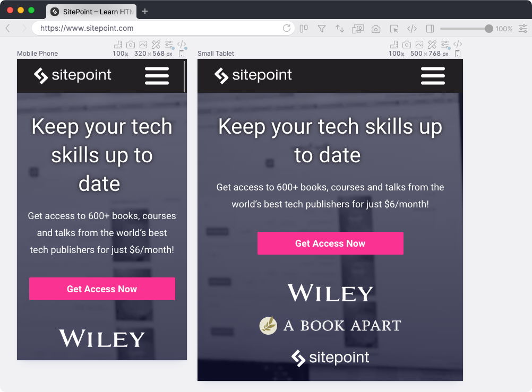
Task: Take a screenshot of the Mobile Phone pane
Action: pyautogui.click(x=130, y=45)
